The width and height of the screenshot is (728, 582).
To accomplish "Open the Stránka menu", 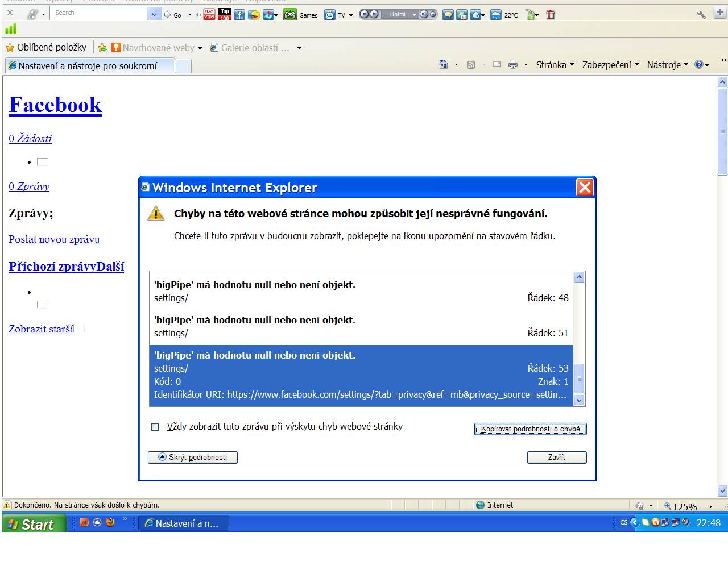I will click(555, 65).
